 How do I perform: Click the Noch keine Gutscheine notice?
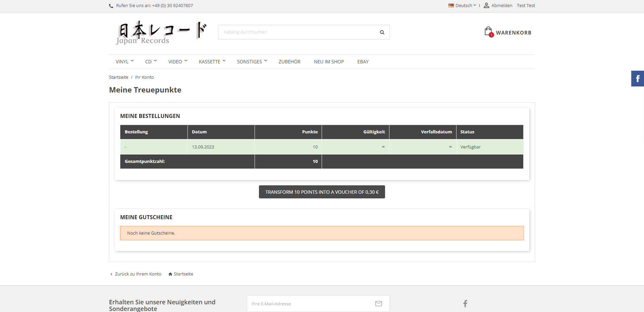(322, 233)
